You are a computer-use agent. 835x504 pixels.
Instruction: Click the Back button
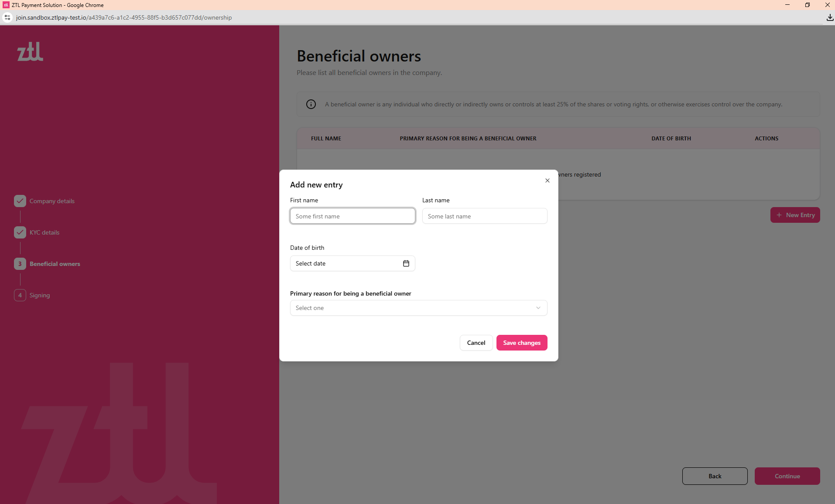(x=715, y=476)
